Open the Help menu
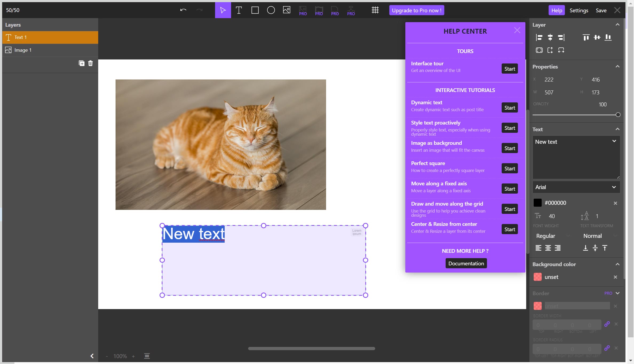This screenshot has height=364, width=634. click(557, 10)
